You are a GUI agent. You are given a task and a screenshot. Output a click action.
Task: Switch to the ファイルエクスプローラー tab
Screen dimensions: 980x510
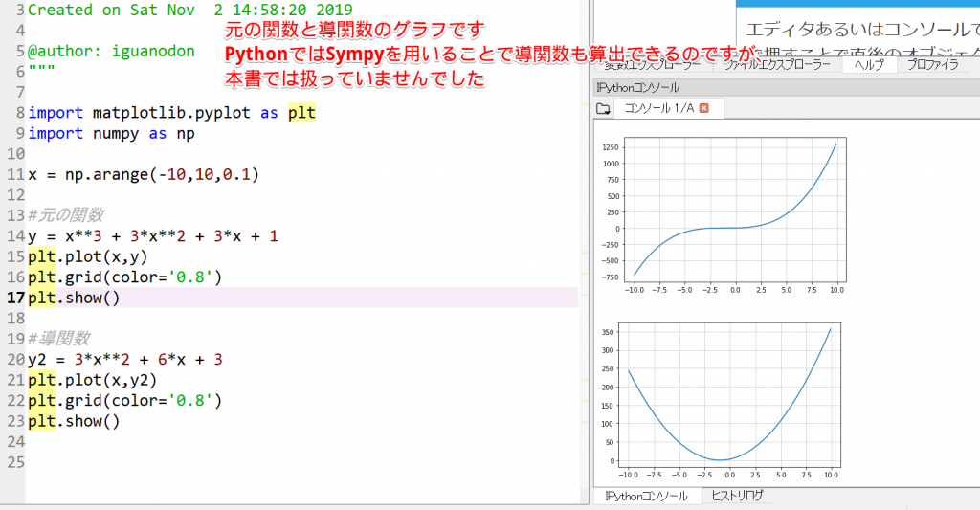tap(778, 64)
